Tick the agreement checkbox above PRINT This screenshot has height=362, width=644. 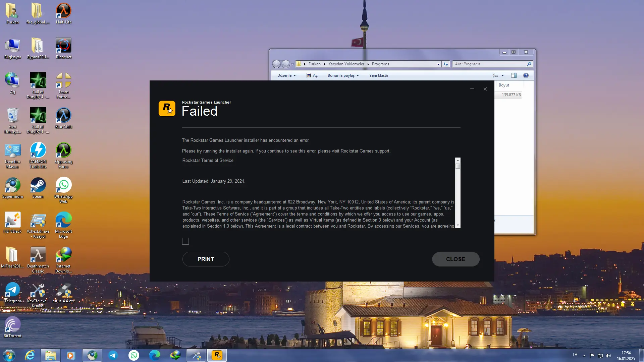click(185, 241)
